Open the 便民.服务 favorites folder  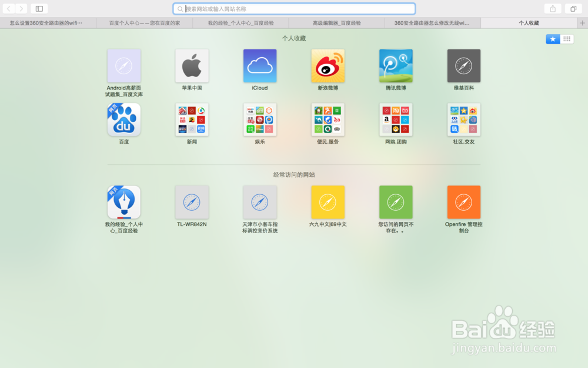[x=328, y=120]
